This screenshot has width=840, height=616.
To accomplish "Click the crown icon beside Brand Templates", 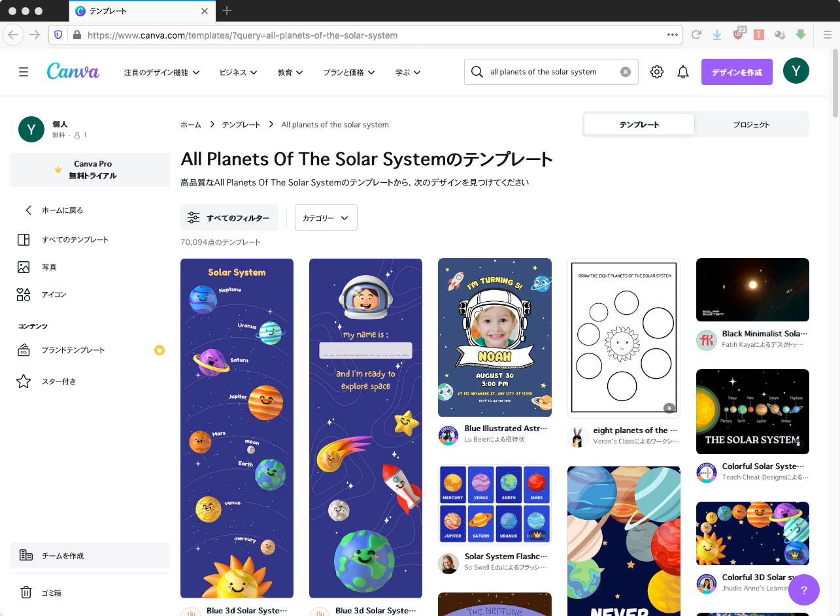I will [160, 349].
